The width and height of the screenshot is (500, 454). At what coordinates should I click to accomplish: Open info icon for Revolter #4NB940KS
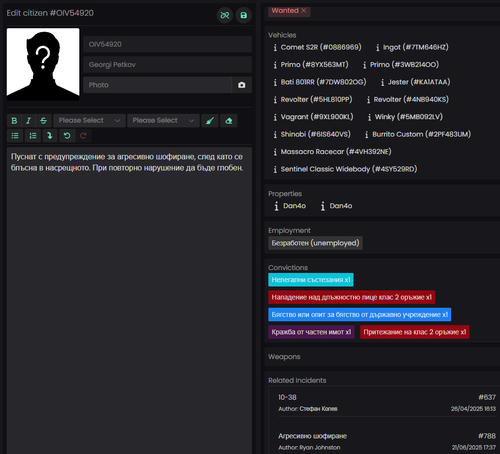[x=368, y=100]
